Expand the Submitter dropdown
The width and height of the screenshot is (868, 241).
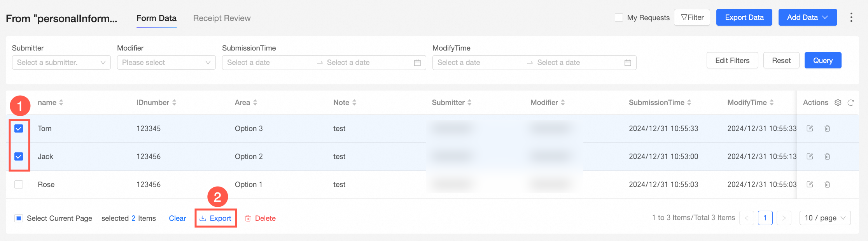[x=61, y=63]
